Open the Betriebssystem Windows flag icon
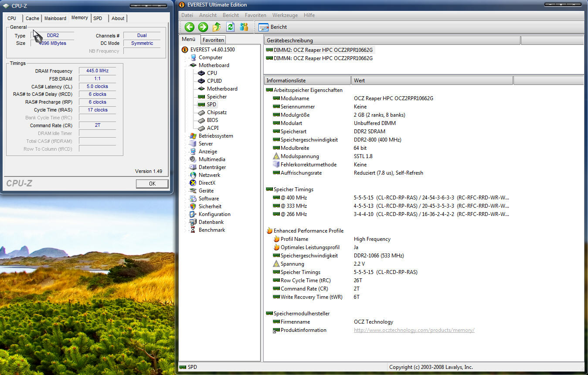 click(193, 136)
